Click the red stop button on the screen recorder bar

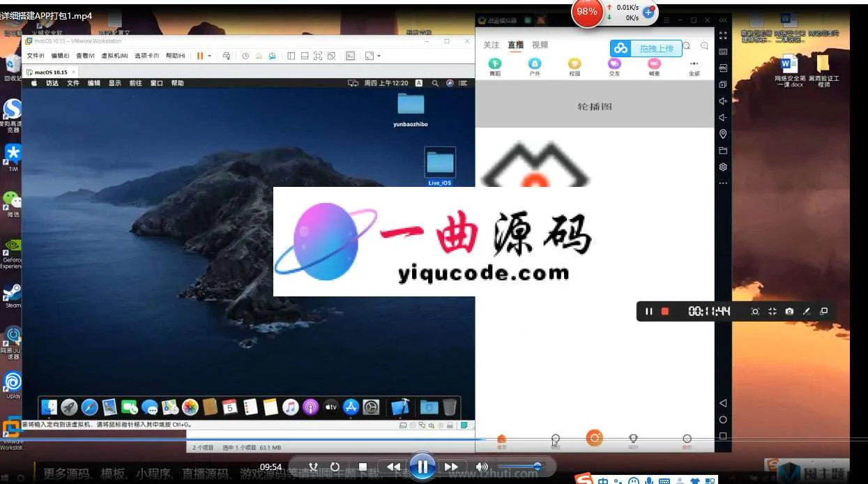tap(665, 312)
